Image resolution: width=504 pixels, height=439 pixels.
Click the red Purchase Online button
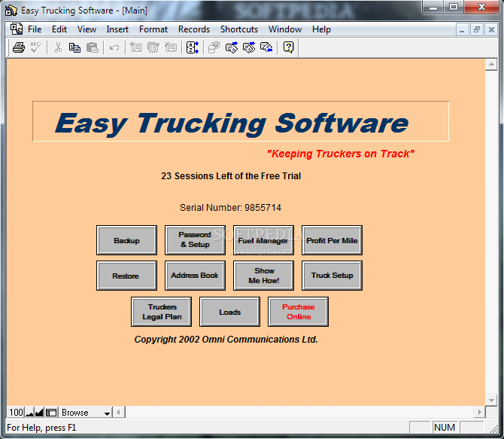pyautogui.click(x=299, y=312)
